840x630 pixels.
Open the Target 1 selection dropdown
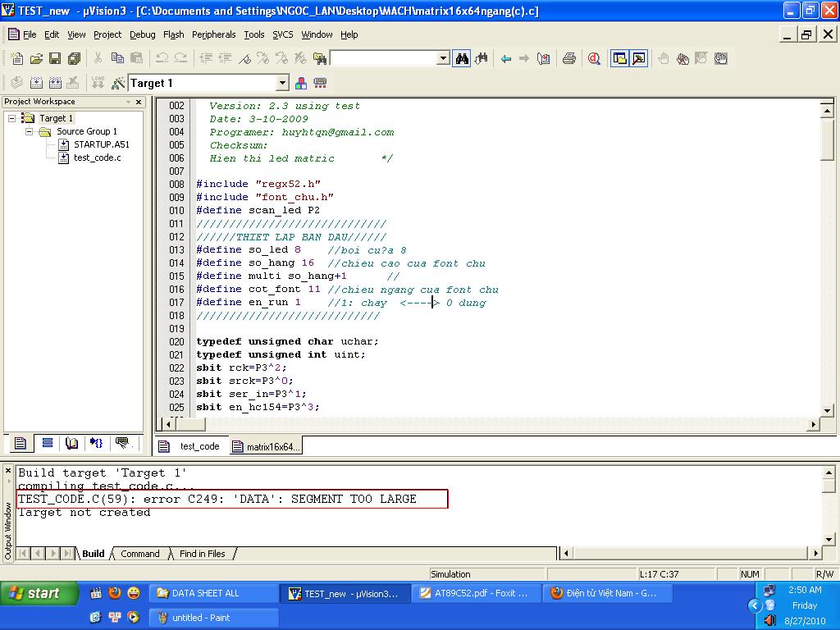[282, 83]
